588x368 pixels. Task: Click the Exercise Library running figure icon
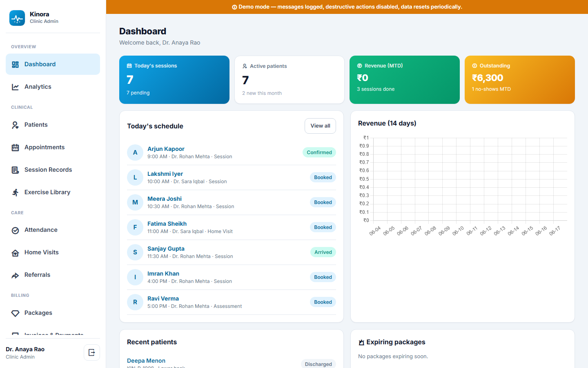(16, 193)
